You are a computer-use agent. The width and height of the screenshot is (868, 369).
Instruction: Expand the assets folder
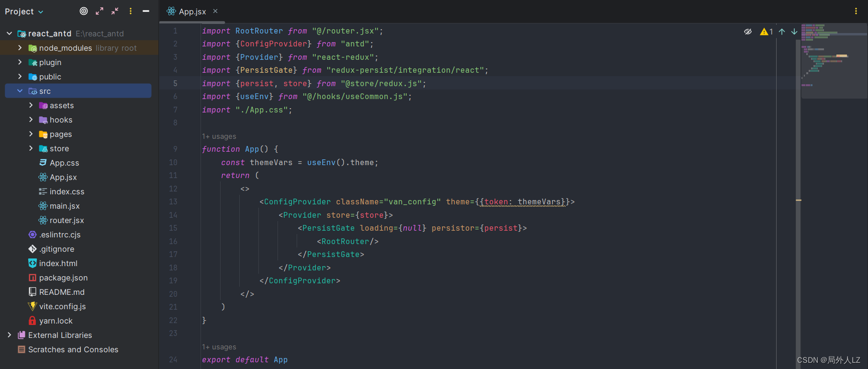[x=31, y=105]
